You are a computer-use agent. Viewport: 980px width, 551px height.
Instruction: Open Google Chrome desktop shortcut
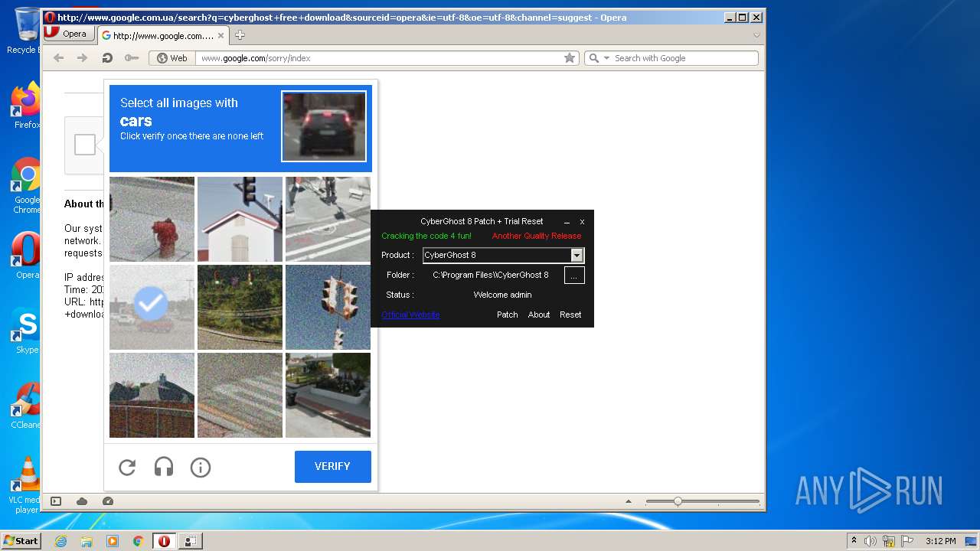click(x=27, y=186)
